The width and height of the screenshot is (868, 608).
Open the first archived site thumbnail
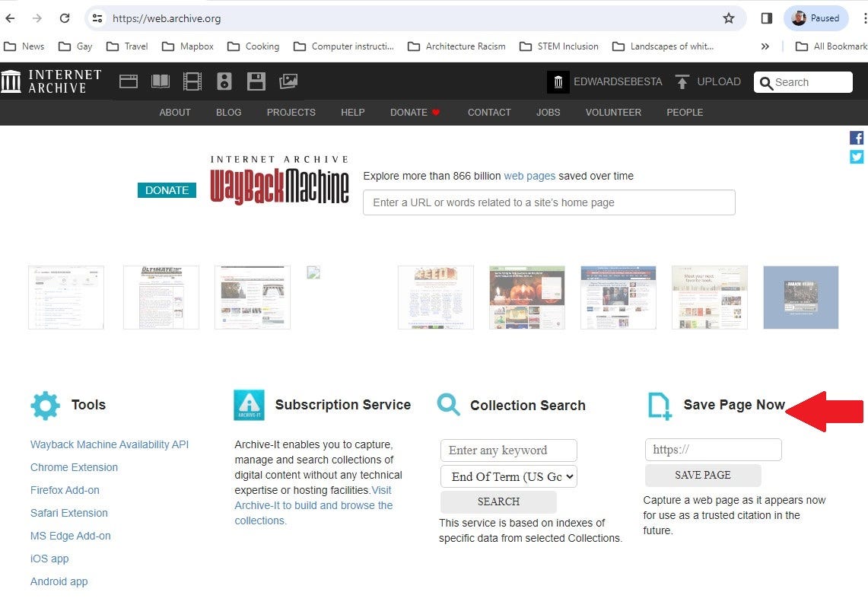click(x=66, y=298)
